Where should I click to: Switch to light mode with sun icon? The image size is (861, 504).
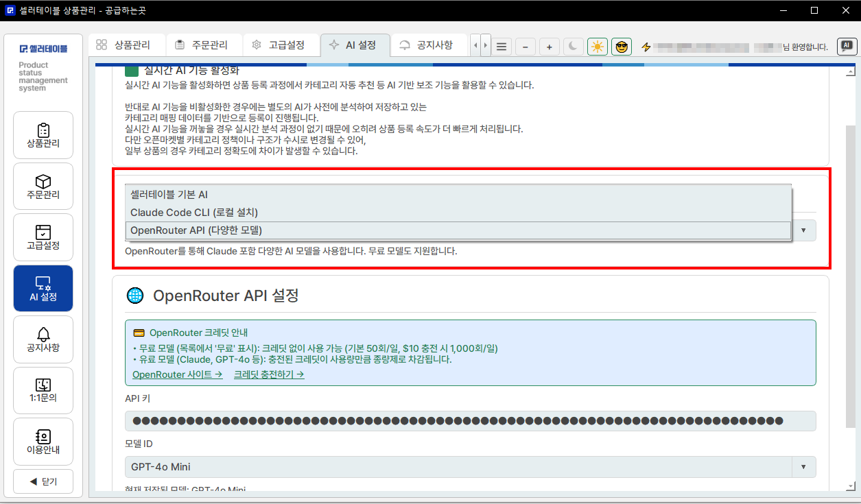coord(598,47)
